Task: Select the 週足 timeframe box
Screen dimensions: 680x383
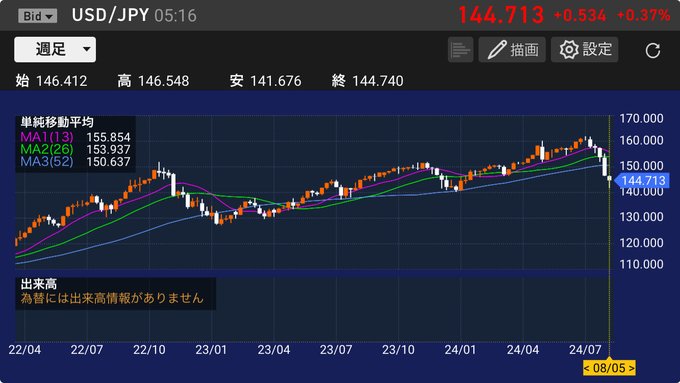Action: pos(55,49)
